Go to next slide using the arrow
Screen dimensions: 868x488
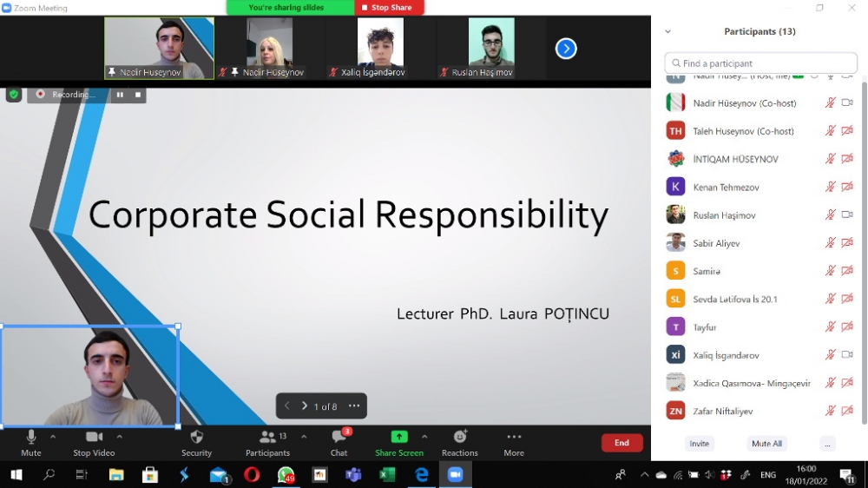point(305,406)
